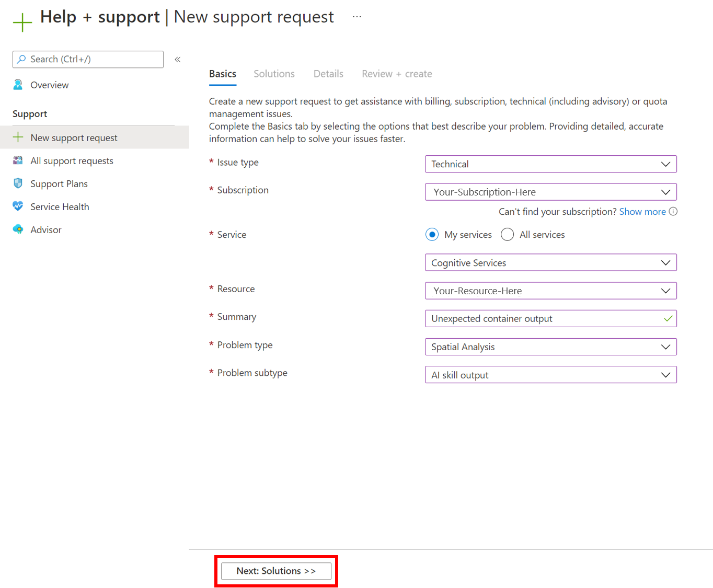The image size is (713, 588).
Task: Open the Subscription dropdown
Action: [551, 192]
